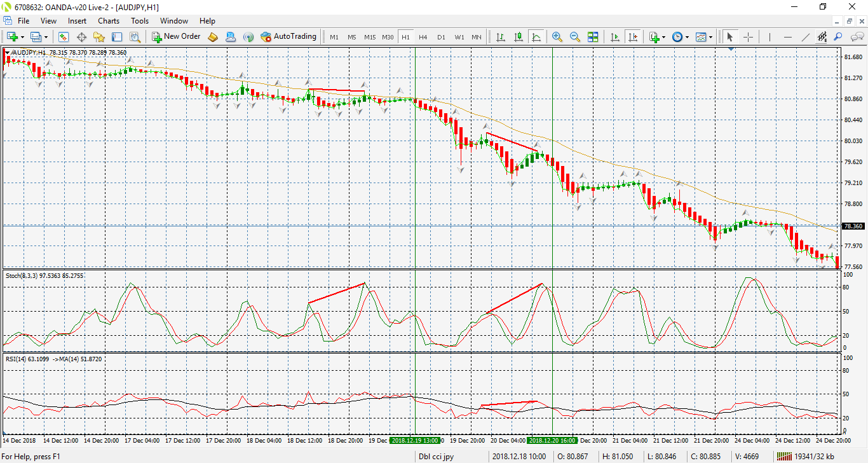This screenshot has height=463, width=868.
Task: Open the Profiles icon
Action: [x=36, y=37]
